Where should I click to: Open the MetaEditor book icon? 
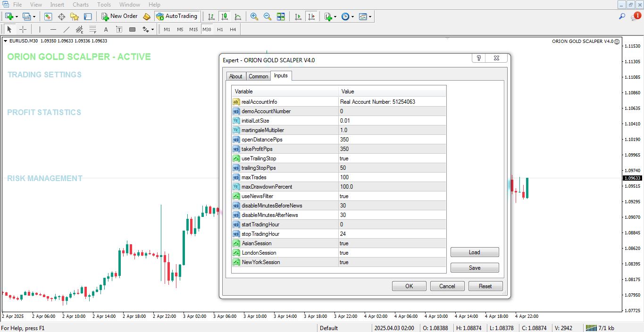click(x=147, y=17)
